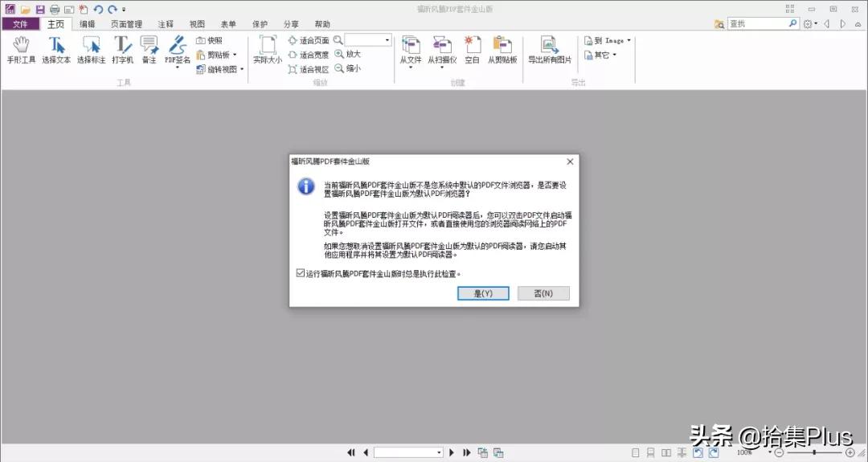Take a Snapshot (快照)
868x462 pixels.
coord(209,40)
